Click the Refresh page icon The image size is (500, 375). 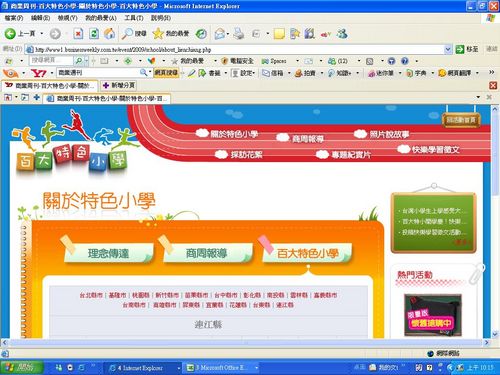[x=94, y=33]
